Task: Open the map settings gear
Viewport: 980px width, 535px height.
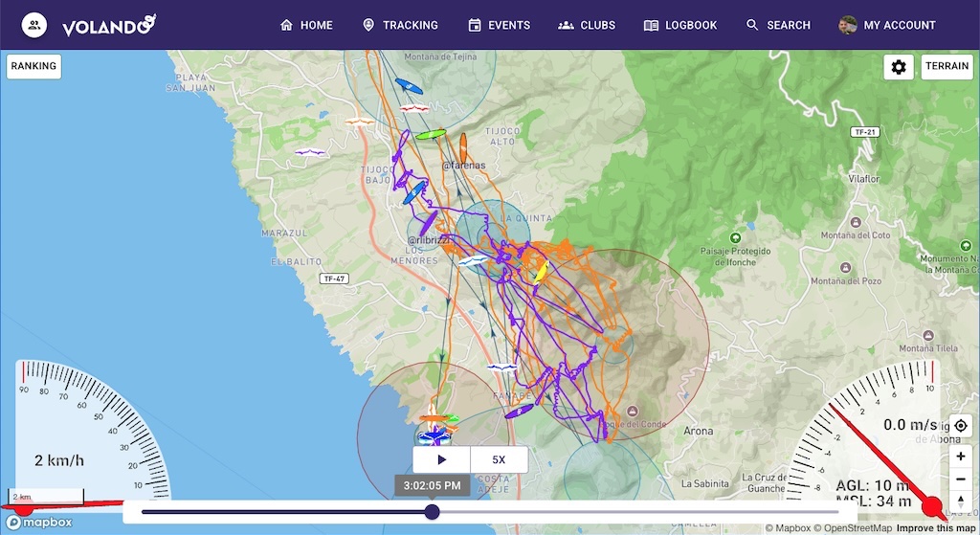Action: click(898, 67)
